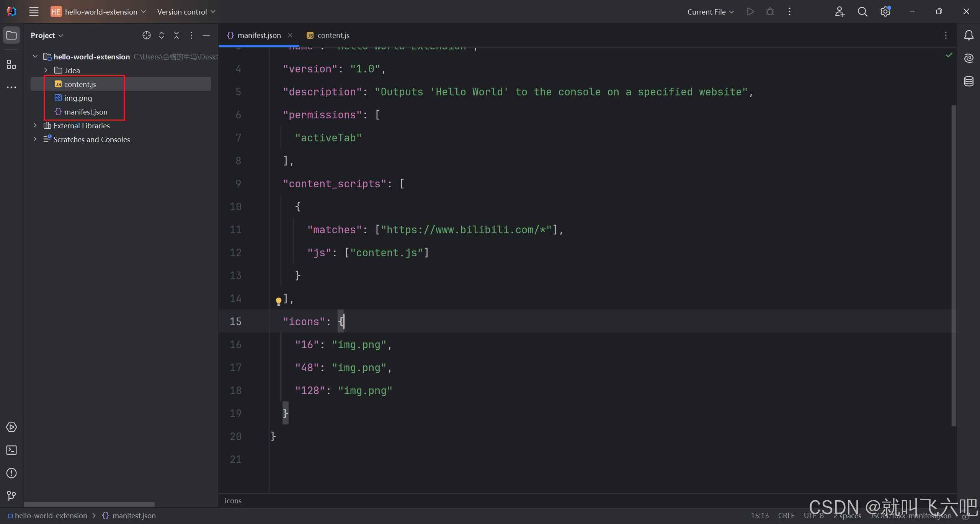Open the Database tool window
This screenshot has width=980, height=524.
click(x=969, y=81)
